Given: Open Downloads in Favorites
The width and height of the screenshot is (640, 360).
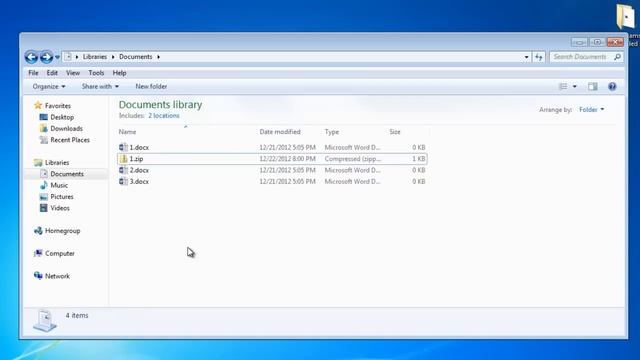Looking at the screenshot, I should pos(67,129).
